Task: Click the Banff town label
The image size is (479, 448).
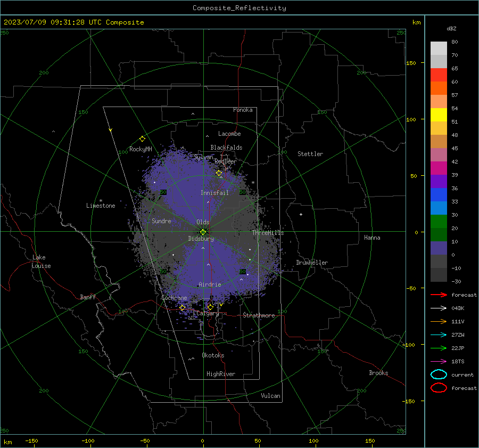Action: (x=88, y=297)
